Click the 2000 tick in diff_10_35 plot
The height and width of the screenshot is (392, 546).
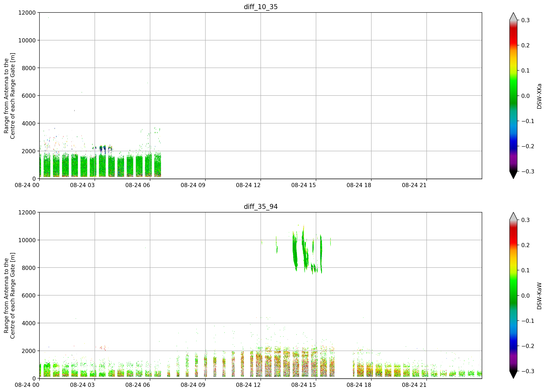[29, 151]
